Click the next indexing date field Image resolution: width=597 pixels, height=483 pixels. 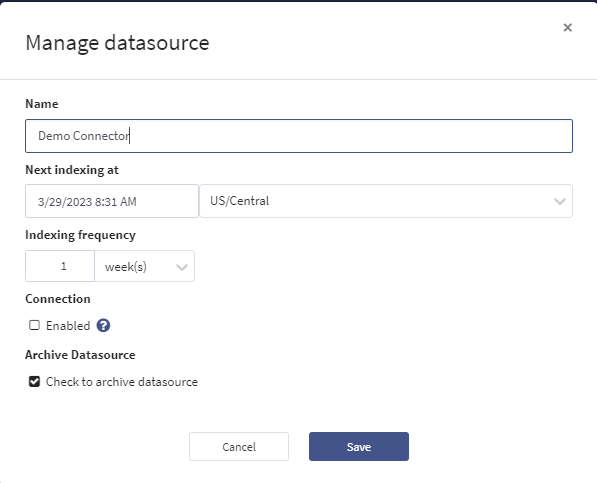coord(112,201)
